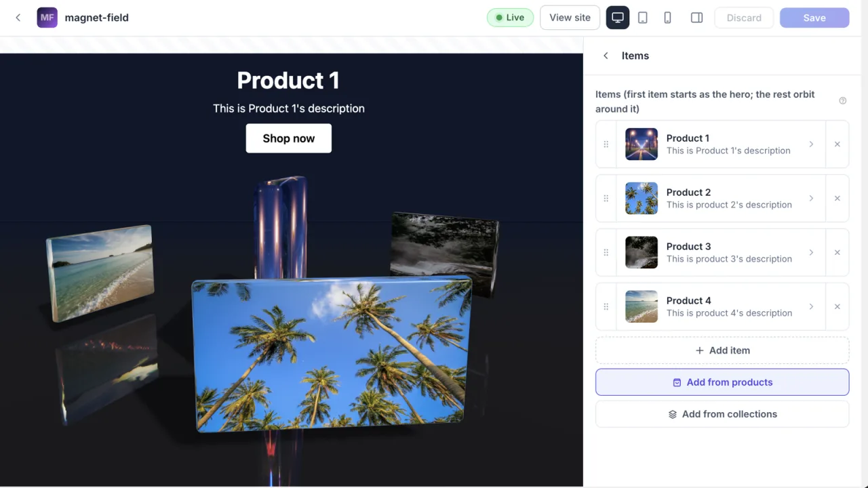This screenshot has width=868, height=488.
Task: Grab the Product 2 drag handle
Action: pyautogui.click(x=606, y=199)
